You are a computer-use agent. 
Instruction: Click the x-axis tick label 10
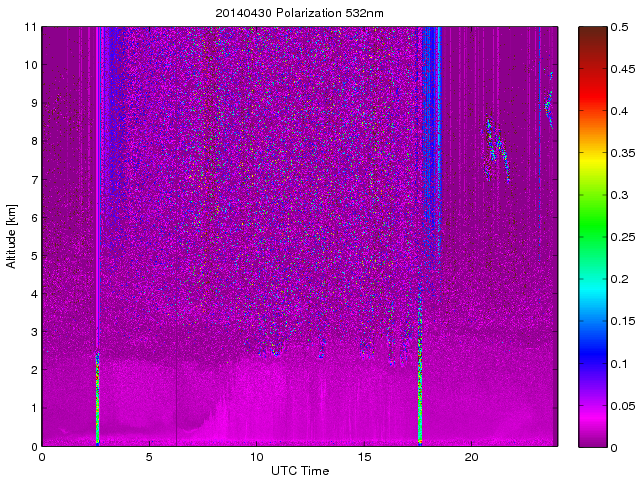256,457
